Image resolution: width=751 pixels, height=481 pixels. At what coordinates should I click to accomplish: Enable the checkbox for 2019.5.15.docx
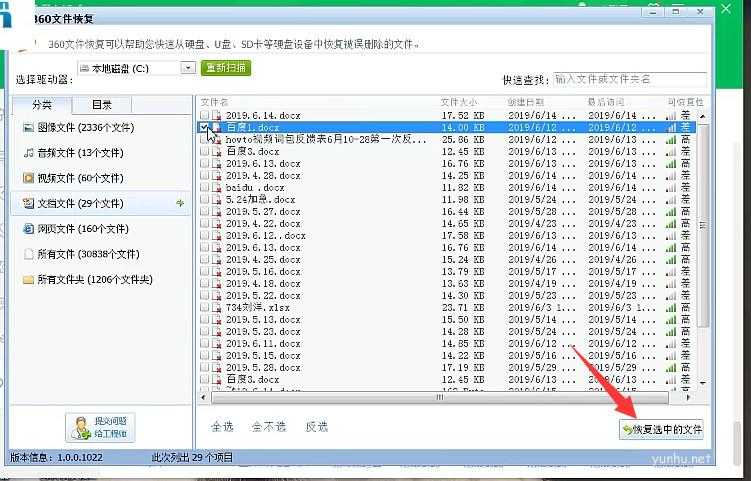click(x=205, y=355)
